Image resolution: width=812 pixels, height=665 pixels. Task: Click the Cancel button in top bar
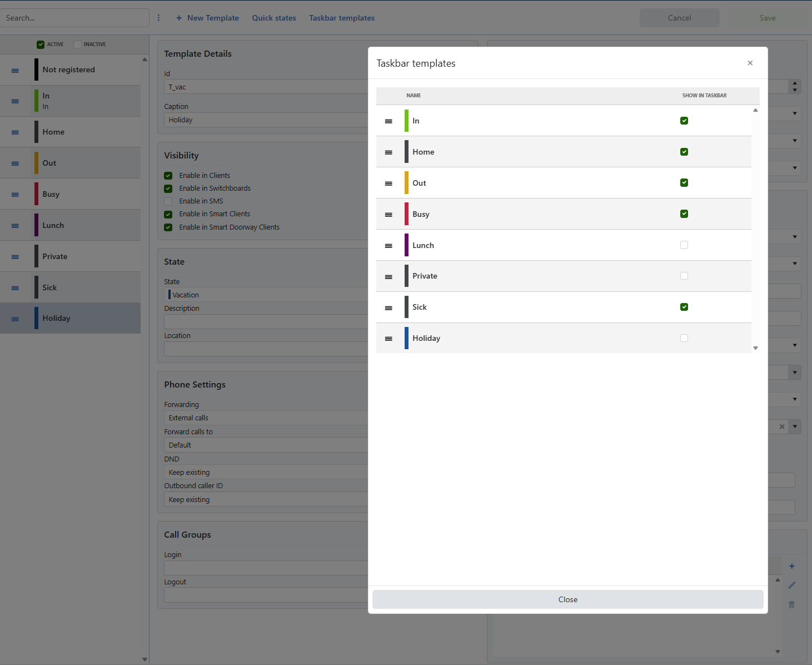pyautogui.click(x=679, y=18)
